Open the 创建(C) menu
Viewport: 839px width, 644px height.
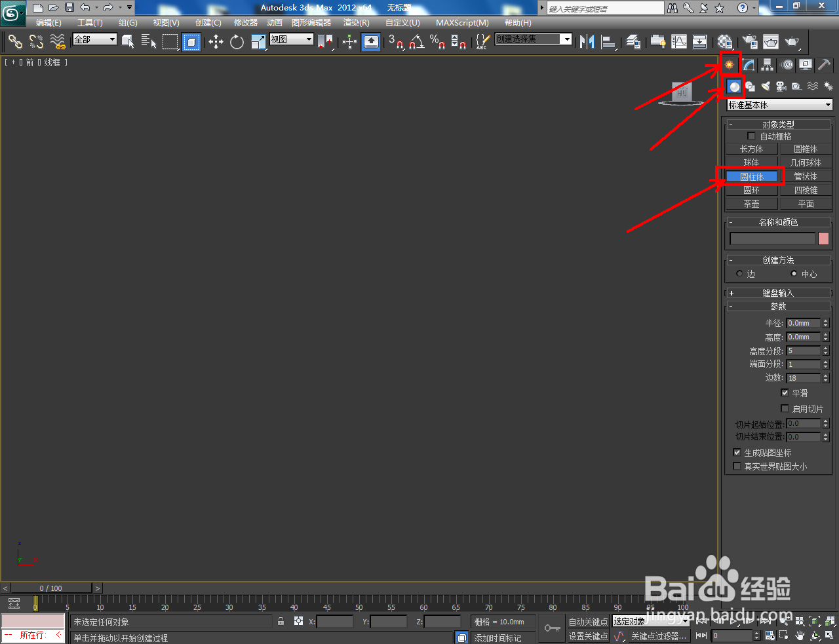[208, 23]
